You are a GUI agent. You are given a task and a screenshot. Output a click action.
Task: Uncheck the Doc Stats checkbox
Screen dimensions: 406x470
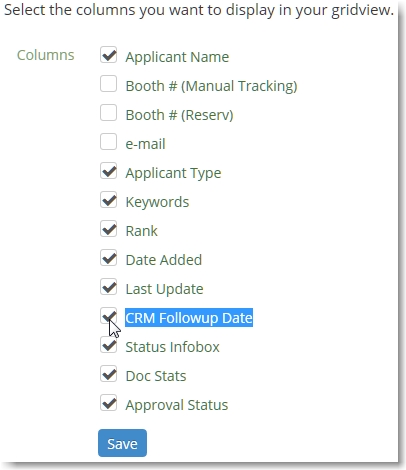coord(108,374)
